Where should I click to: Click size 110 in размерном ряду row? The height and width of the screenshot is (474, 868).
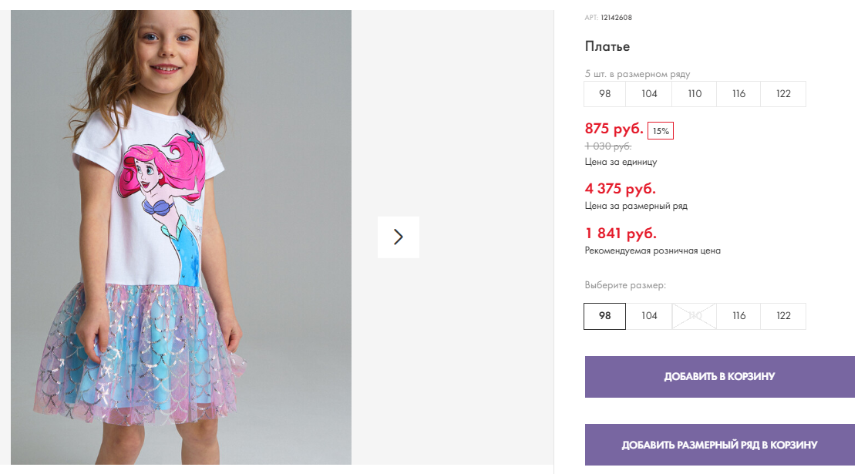694,94
